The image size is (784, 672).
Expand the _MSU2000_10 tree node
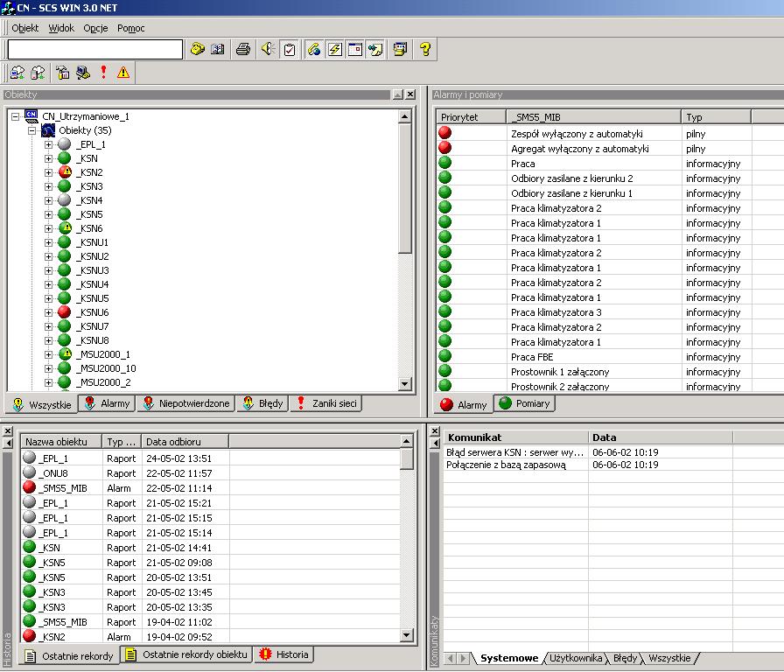point(48,368)
